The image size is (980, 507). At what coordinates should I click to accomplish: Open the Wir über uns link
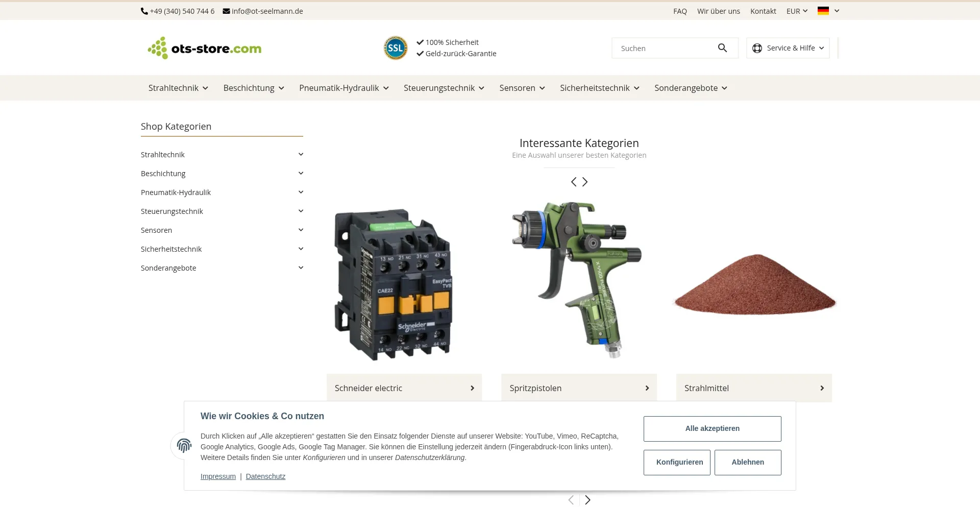click(x=719, y=11)
